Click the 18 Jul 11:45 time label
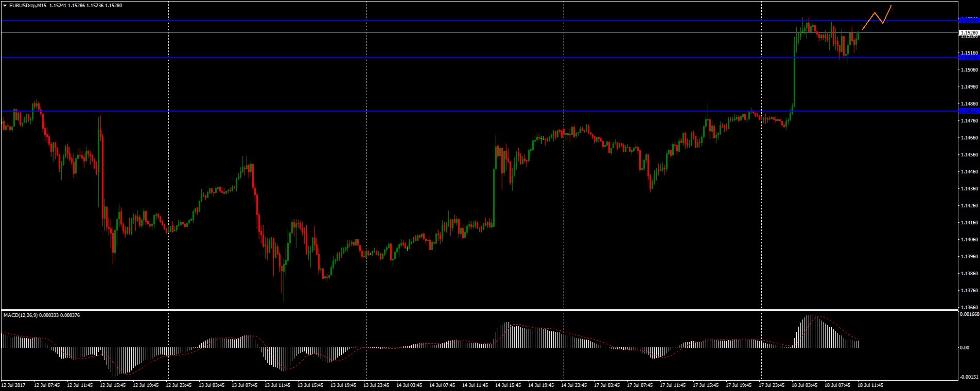The image size is (980, 391). click(870, 384)
